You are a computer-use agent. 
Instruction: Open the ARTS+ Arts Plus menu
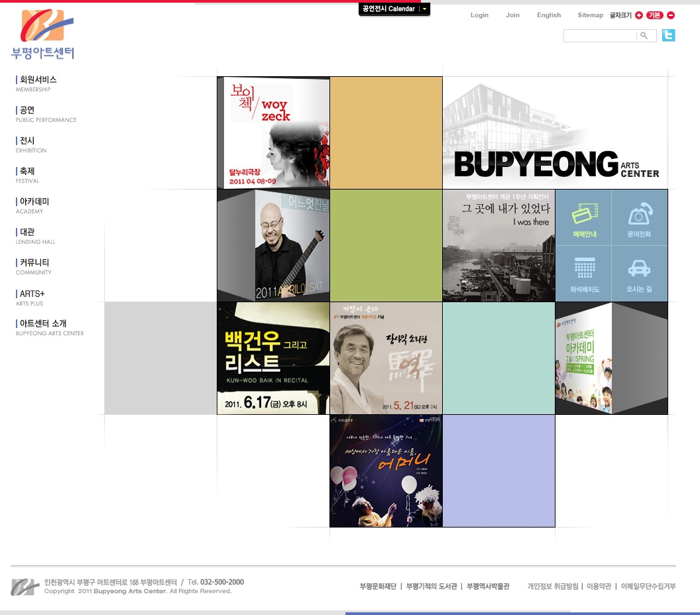click(x=30, y=298)
